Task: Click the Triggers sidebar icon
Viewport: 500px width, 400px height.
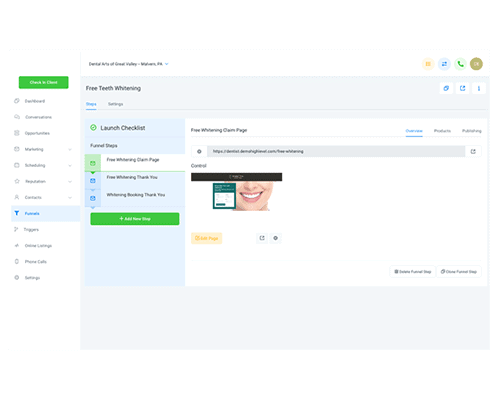Action: pyautogui.click(x=16, y=229)
